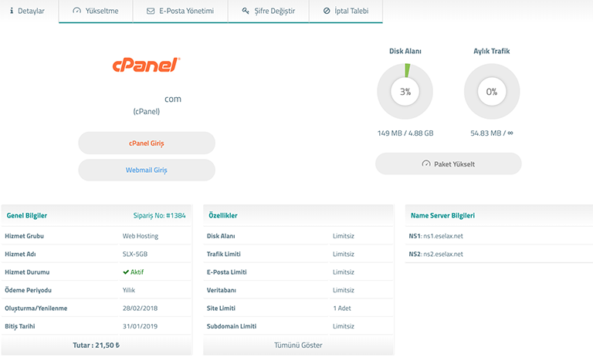This screenshot has height=364, width=593.
Task: Click the SLX-5GB service name
Action: pos(135,254)
